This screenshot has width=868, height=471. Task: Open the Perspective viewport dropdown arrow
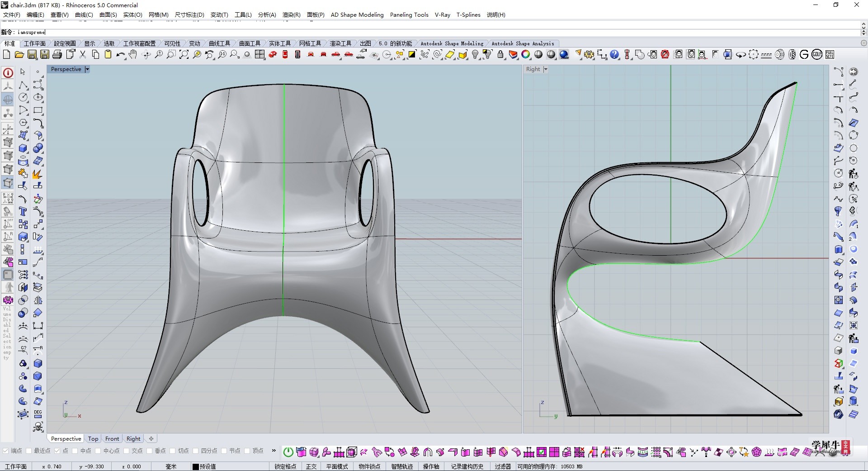pyautogui.click(x=87, y=69)
